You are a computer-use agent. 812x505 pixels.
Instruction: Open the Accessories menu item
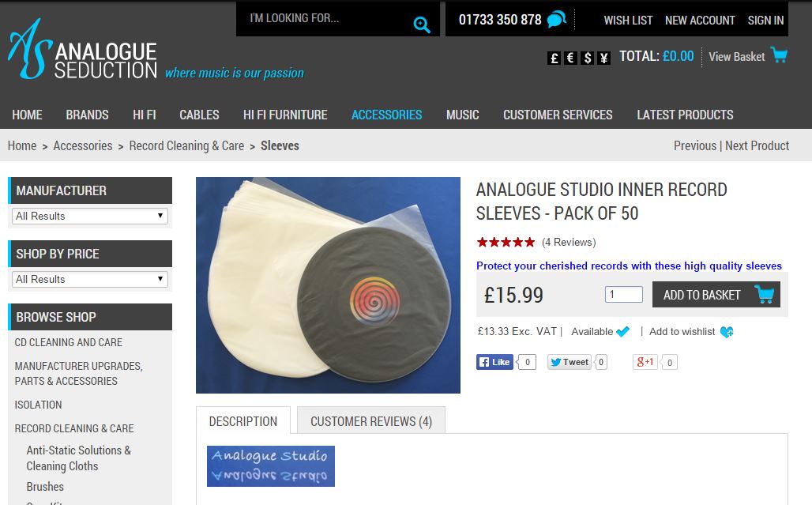[387, 115]
